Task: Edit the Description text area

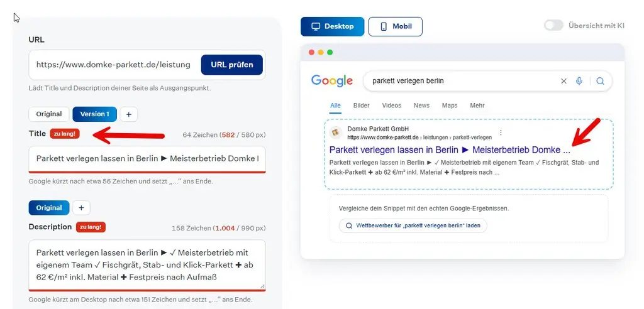Action: [x=147, y=265]
